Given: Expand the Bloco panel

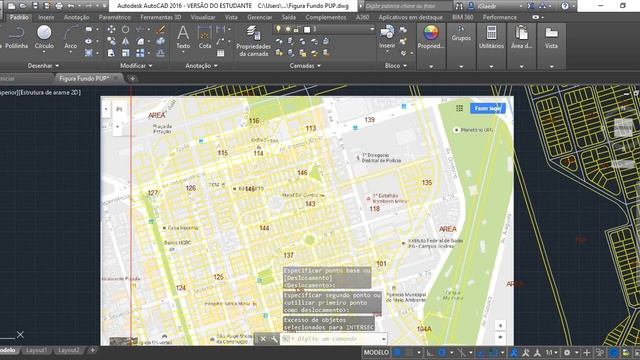Looking at the screenshot, I should tap(396, 66).
